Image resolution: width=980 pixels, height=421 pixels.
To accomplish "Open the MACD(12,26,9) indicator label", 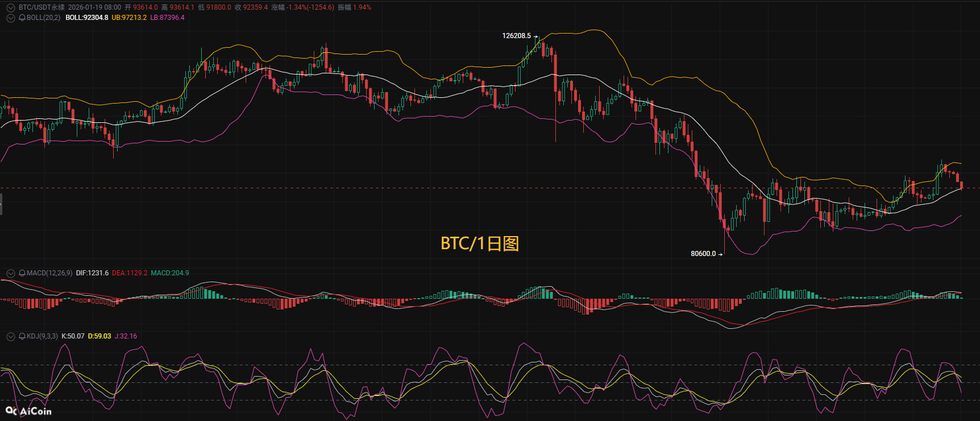I will click(x=49, y=273).
